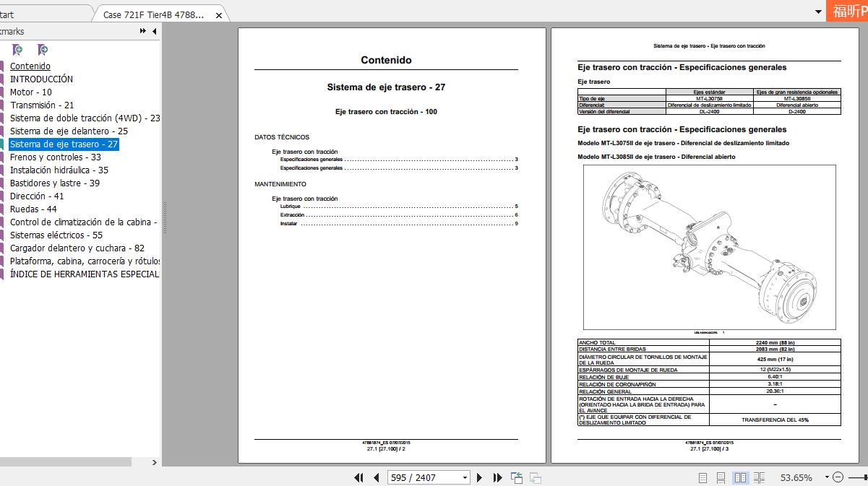Go to previous page arrow
This screenshot has height=486, width=868.
pos(375,477)
